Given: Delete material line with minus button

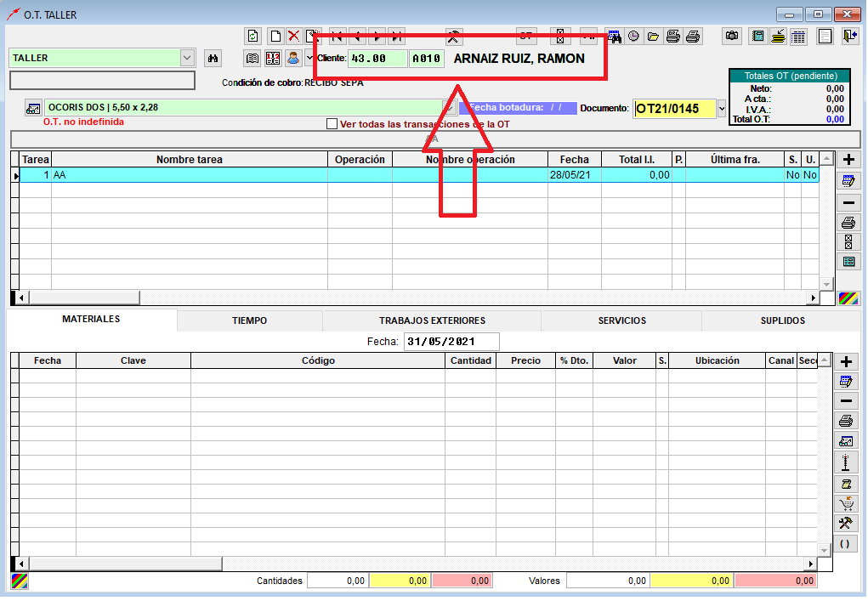Looking at the screenshot, I should pyautogui.click(x=846, y=400).
